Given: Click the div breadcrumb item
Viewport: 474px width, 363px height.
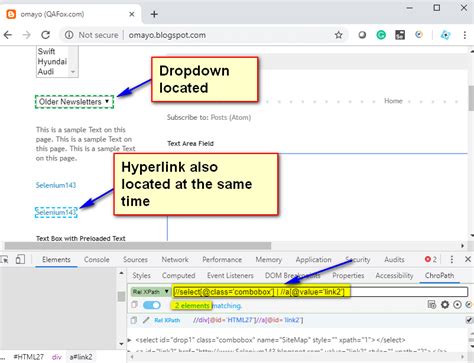Looking at the screenshot, I should point(57,357).
